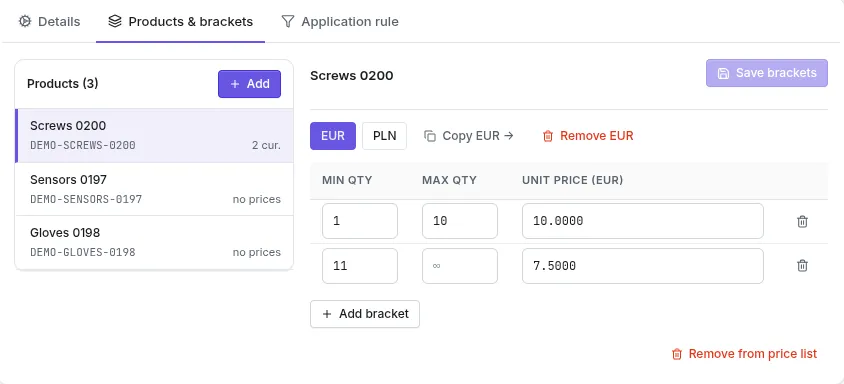Click the DEMO-SCREWS-0200 code text

tap(83, 145)
